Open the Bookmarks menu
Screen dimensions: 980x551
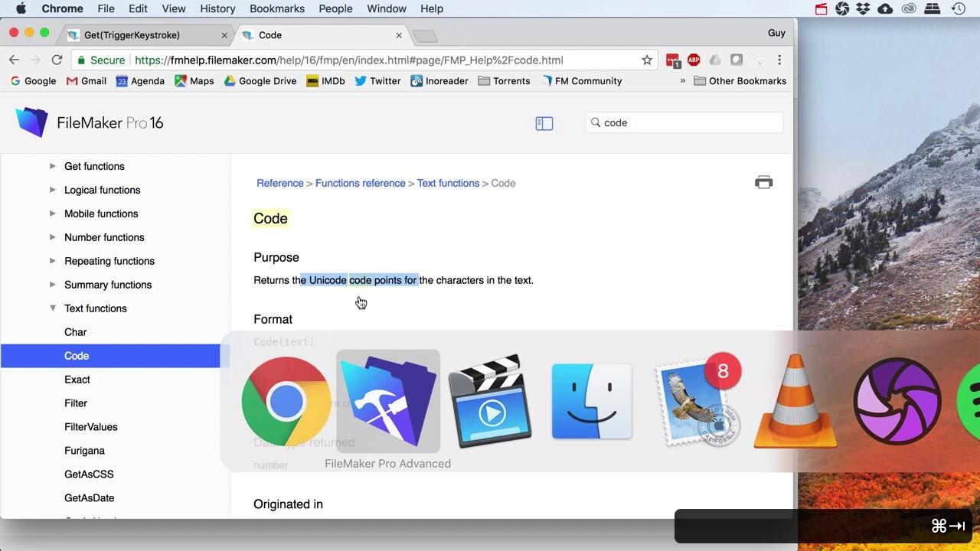click(277, 8)
